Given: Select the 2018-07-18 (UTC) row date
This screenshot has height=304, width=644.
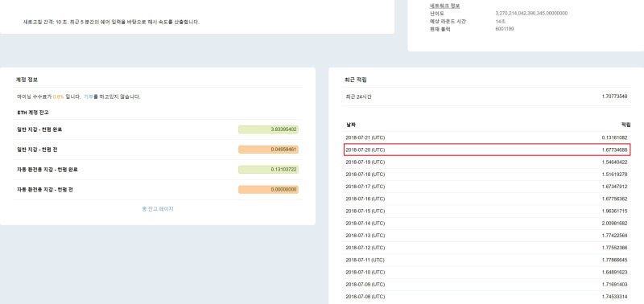Looking at the screenshot, I should pyautogui.click(x=365, y=175).
